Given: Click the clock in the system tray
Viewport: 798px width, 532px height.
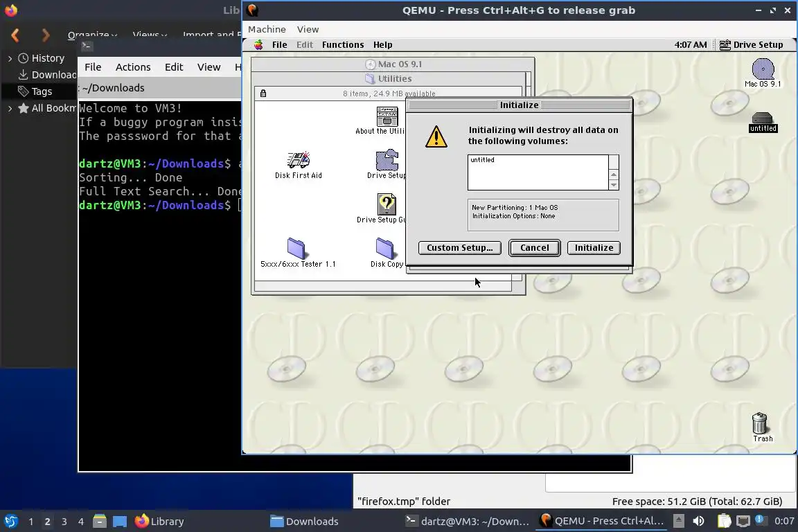Looking at the screenshot, I should [x=783, y=521].
